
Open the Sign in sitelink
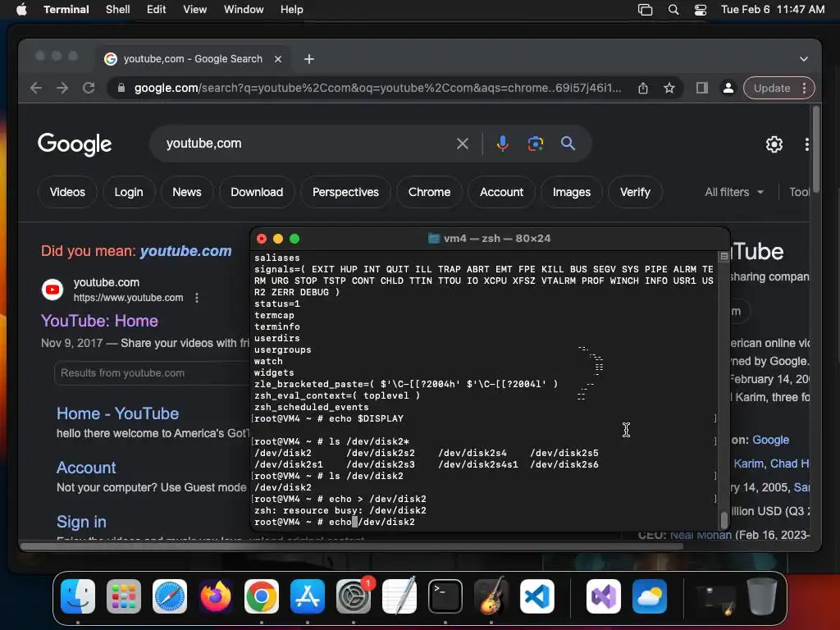coord(81,522)
